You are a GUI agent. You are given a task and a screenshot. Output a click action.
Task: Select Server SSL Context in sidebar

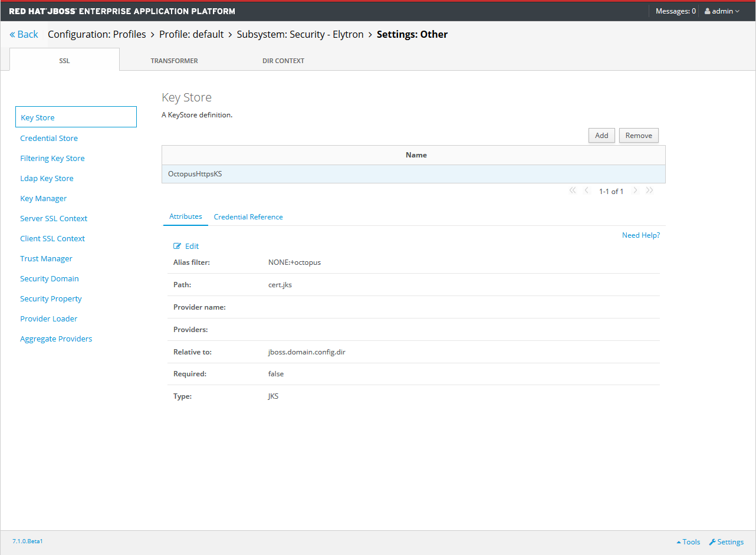coord(54,218)
